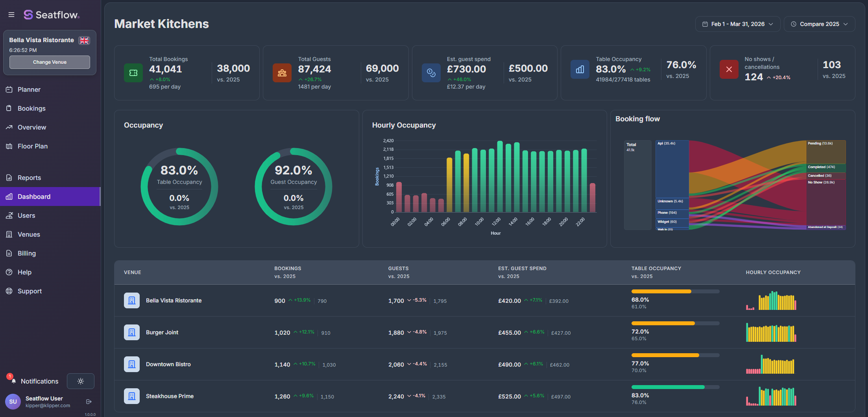Open the Reports menu item
868x417 pixels.
[x=50, y=178]
